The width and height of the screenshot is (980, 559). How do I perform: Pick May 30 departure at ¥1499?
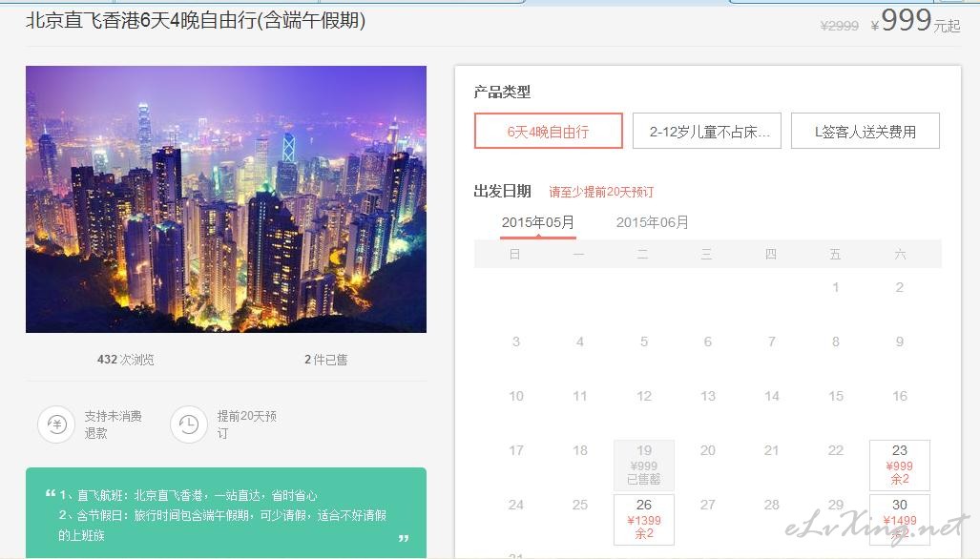point(900,520)
